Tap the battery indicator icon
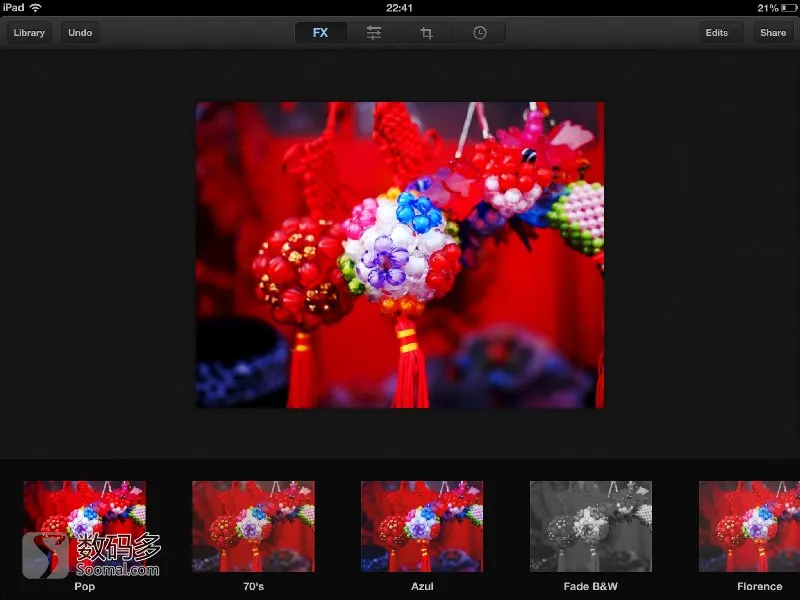Image resolution: width=800 pixels, height=600 pixels. [789, 8]
